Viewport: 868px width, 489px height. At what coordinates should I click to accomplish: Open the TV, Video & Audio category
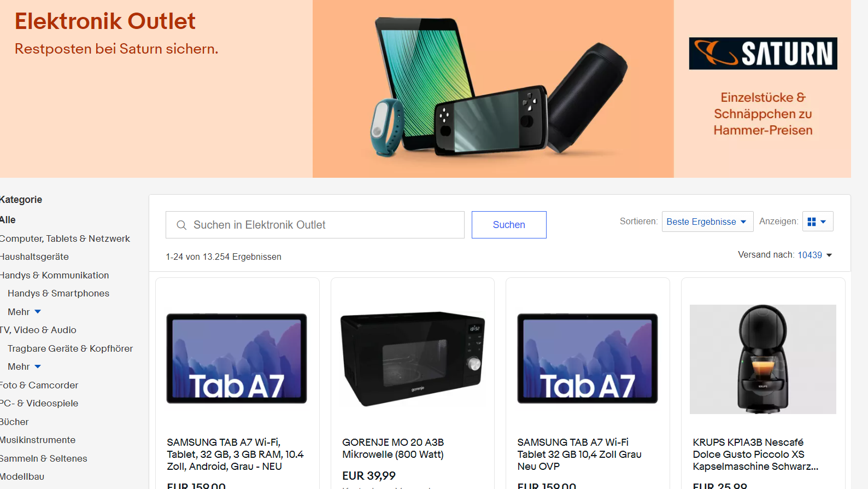tap(38, 330)
